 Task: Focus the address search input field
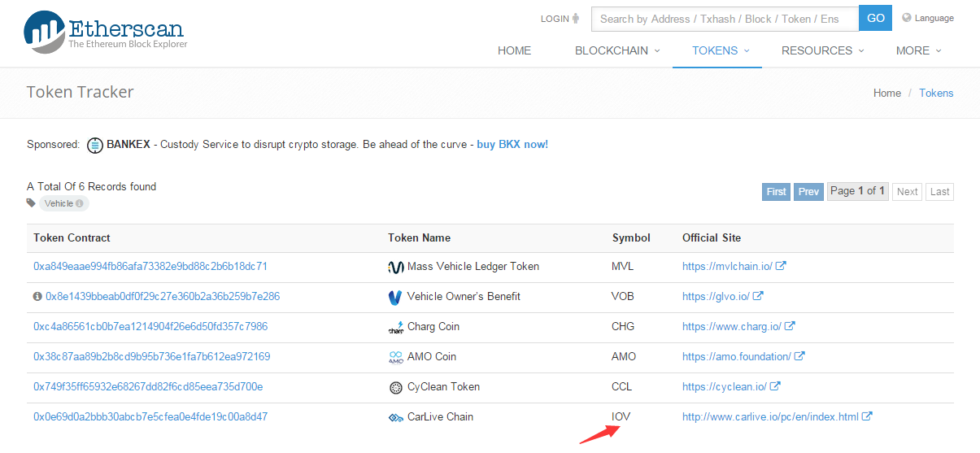(x=725, y=19)
